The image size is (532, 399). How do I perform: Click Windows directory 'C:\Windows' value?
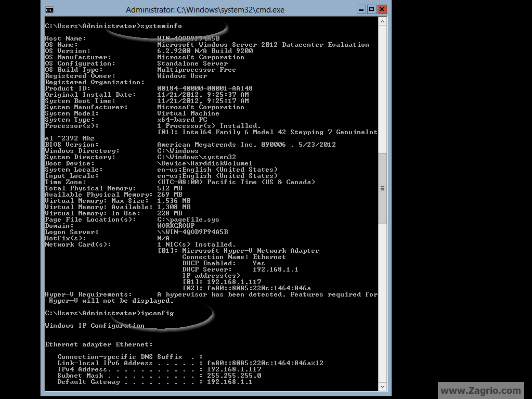(178, 151)
